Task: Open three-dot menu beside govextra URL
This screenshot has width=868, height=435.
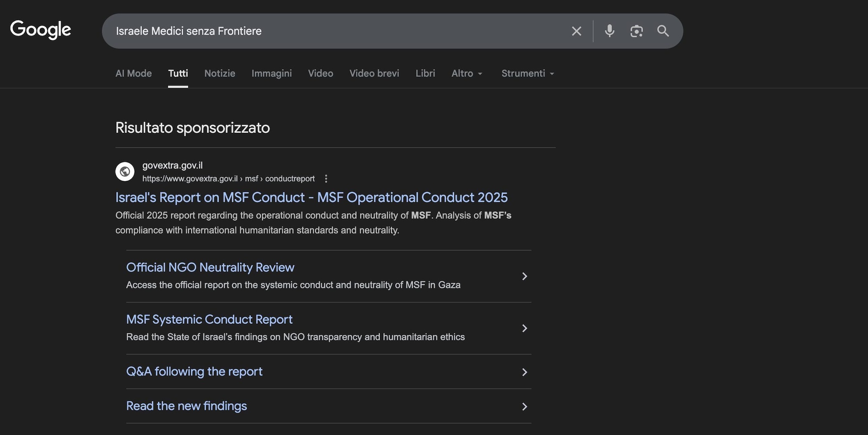Action: click(326, 179)
